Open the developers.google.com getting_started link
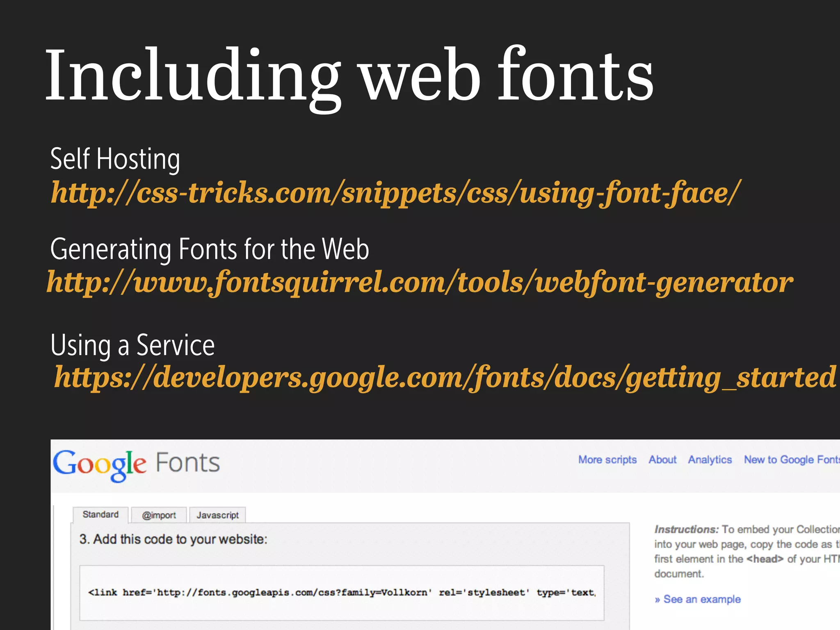 [445, 377]
